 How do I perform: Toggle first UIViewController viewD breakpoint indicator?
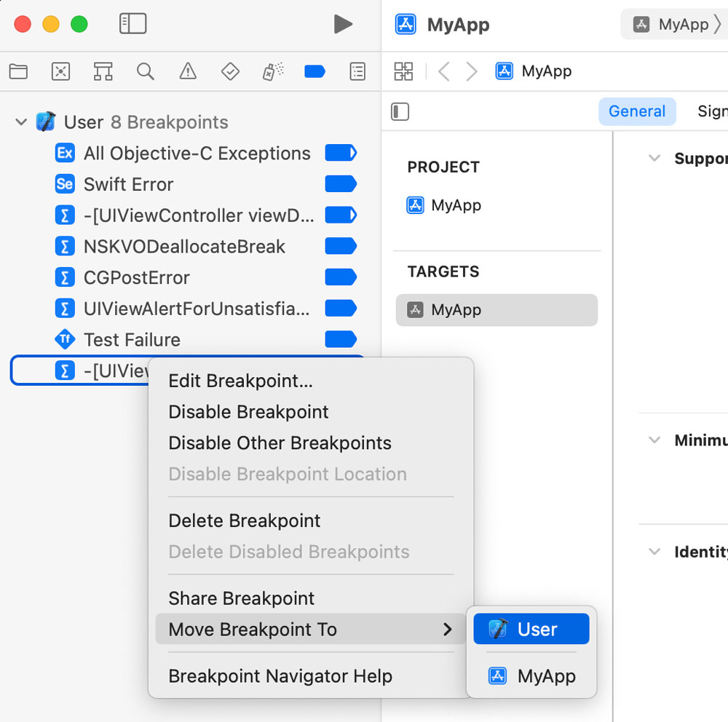point(341,215)
